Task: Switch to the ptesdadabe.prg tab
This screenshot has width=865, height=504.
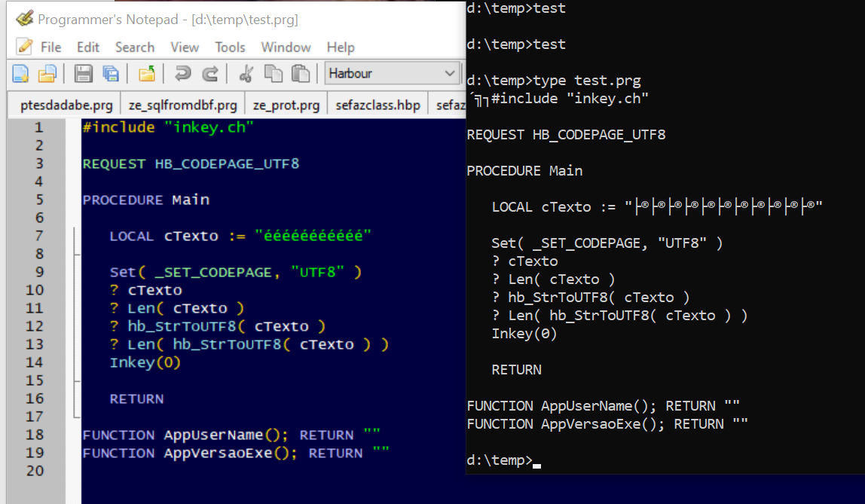Action: click(66, 105)
